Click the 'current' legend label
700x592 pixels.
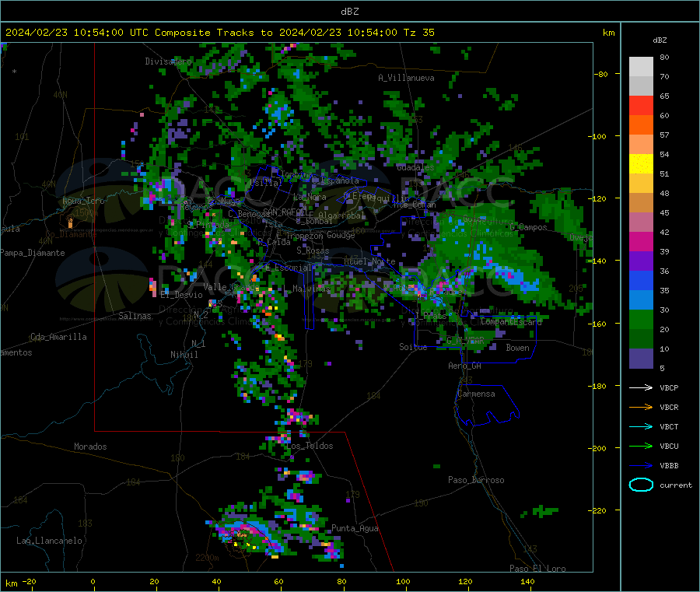coord(675,485)
